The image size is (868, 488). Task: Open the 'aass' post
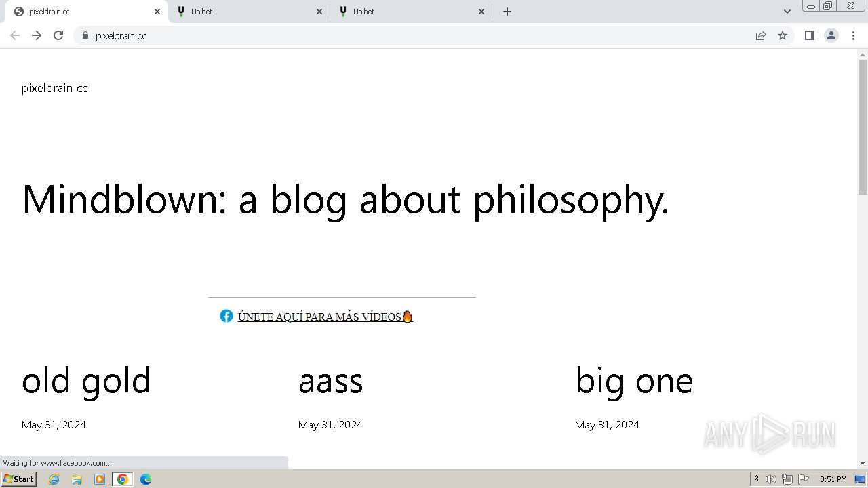pyautogui.click(x=331, y=382)
